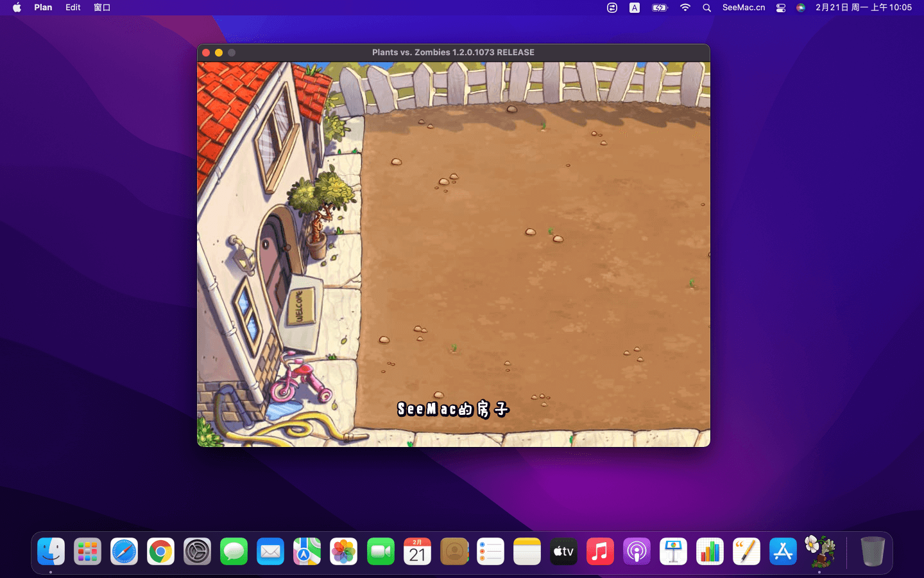The image size is (924, 578).
Task: Open Maps from the dock
Action: pos(307,552)
